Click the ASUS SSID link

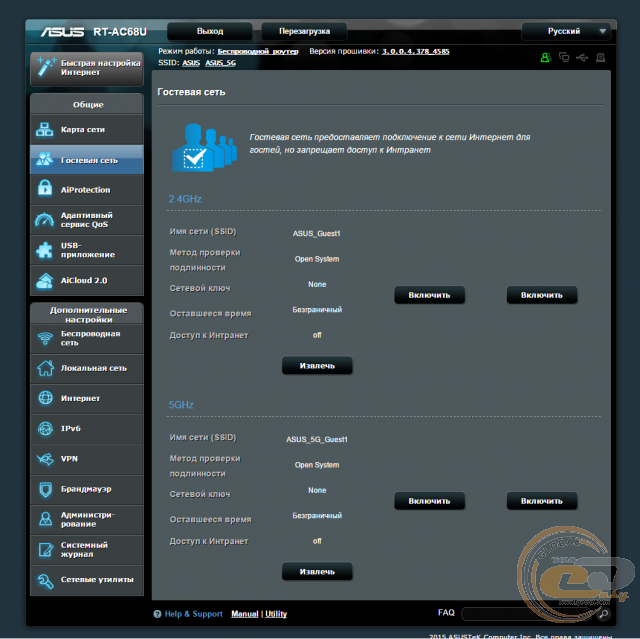191,63
